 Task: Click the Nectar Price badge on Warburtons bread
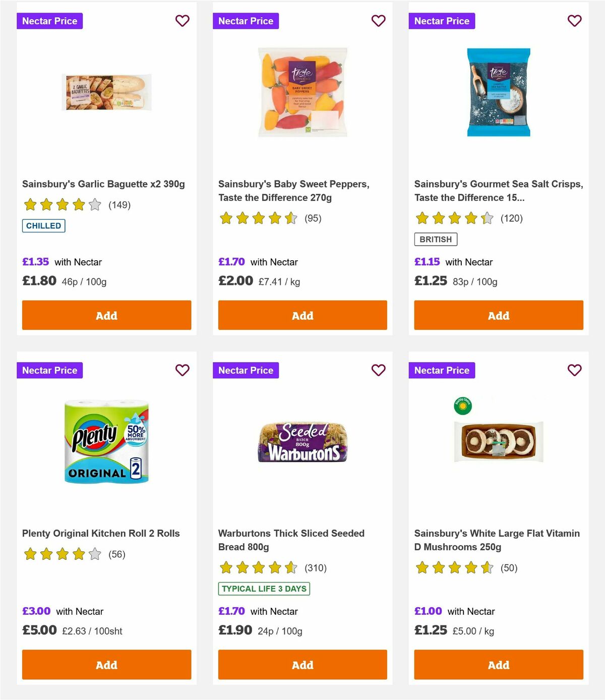coord(246,370)
